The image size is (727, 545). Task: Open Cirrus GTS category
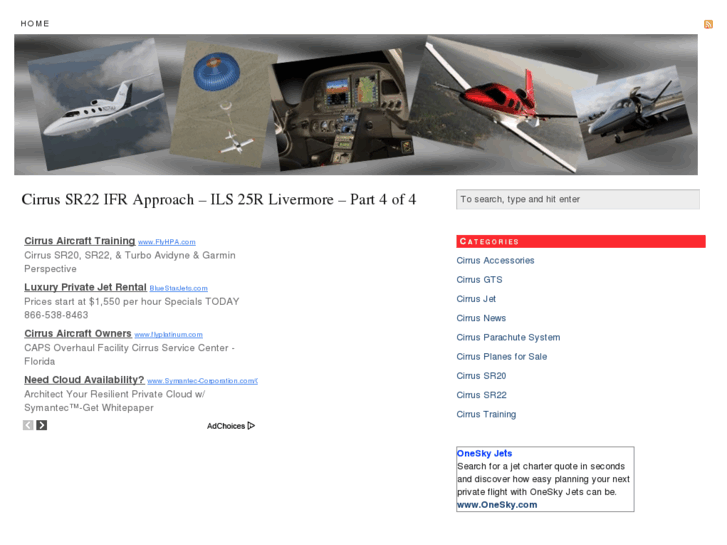[479, 280]
